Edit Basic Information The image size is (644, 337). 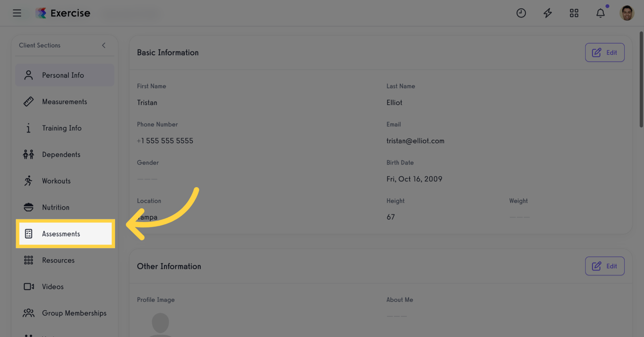pyautogui.click(x=604, y=53)
